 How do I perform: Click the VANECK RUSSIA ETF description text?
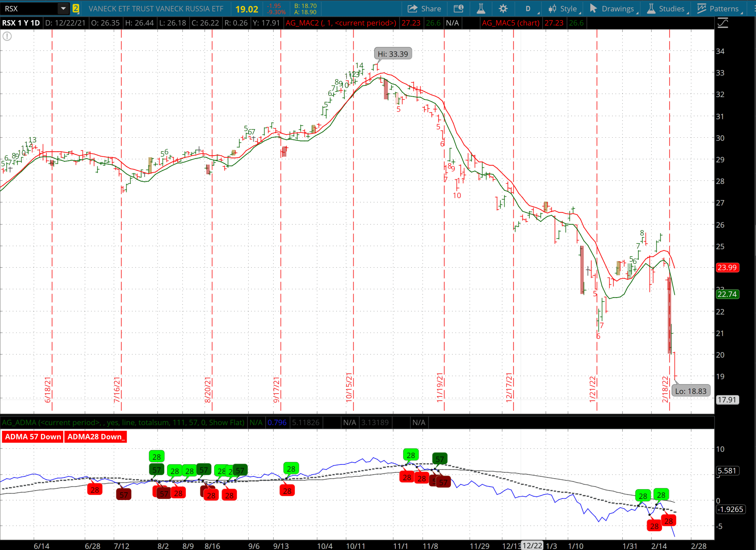(x=156, y=9)
